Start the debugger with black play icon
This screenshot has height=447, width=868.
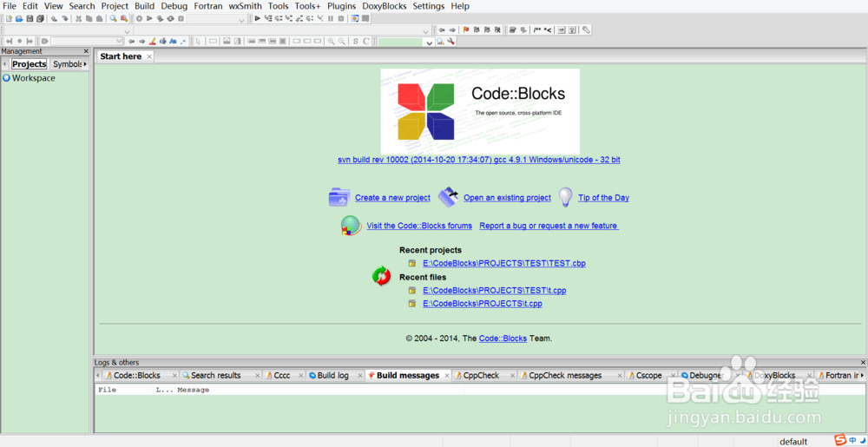258,18
